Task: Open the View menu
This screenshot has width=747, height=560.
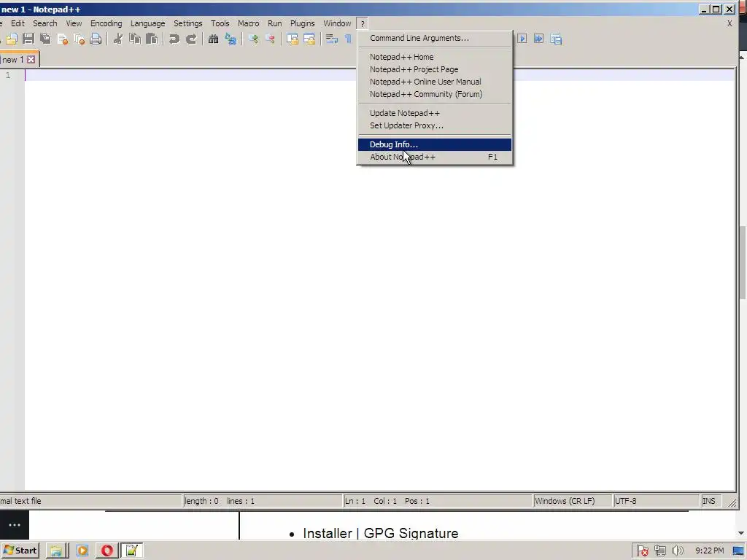Action: [74, 23]
